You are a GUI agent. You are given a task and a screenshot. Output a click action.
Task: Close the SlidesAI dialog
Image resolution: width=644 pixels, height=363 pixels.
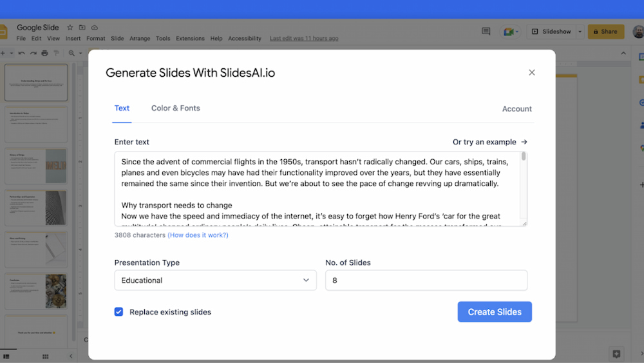pyautogui.click(x=531, y=72)
